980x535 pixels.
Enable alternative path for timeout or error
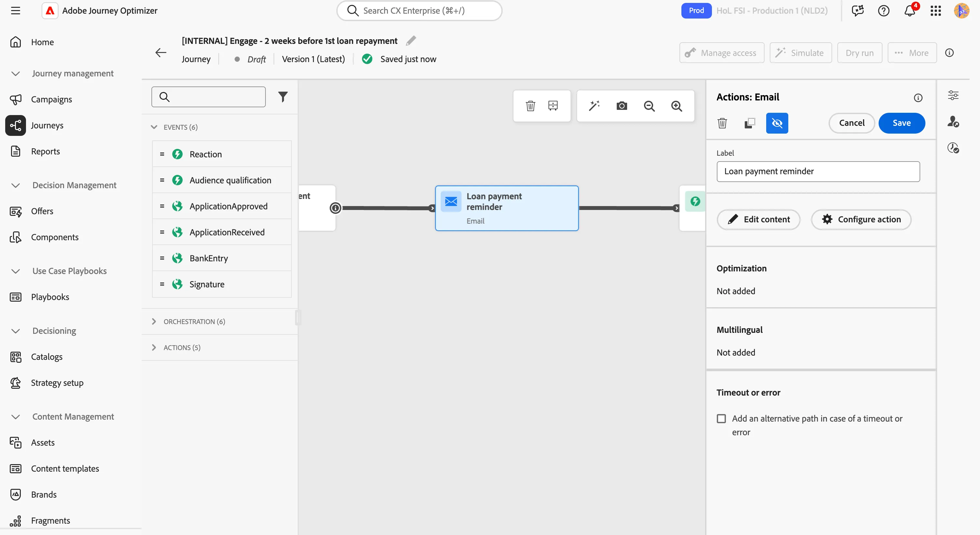(721, 419)
